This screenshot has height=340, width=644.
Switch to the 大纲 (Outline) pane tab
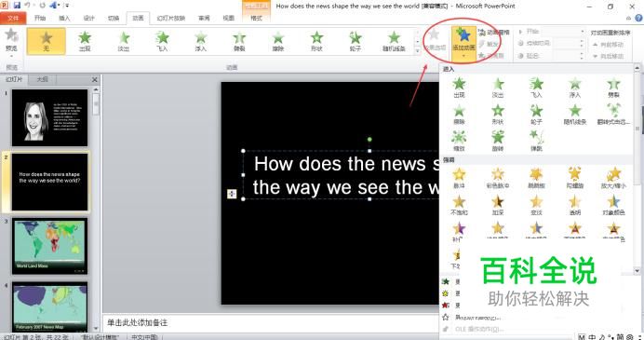pos(42,79)
